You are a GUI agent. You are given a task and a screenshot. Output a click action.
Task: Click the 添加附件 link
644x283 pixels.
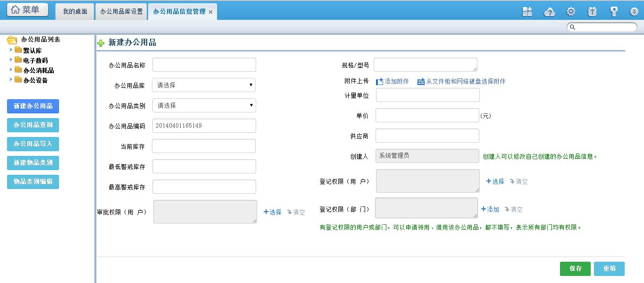(x=397, y=81)
